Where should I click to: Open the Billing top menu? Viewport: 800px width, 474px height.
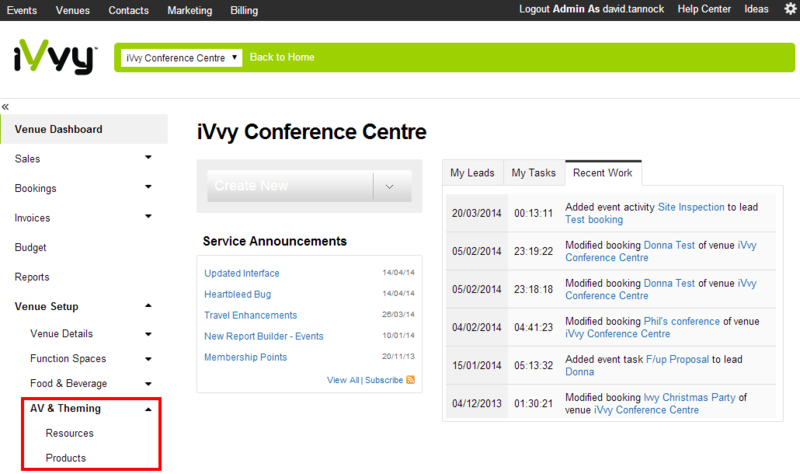coord(244,10)
